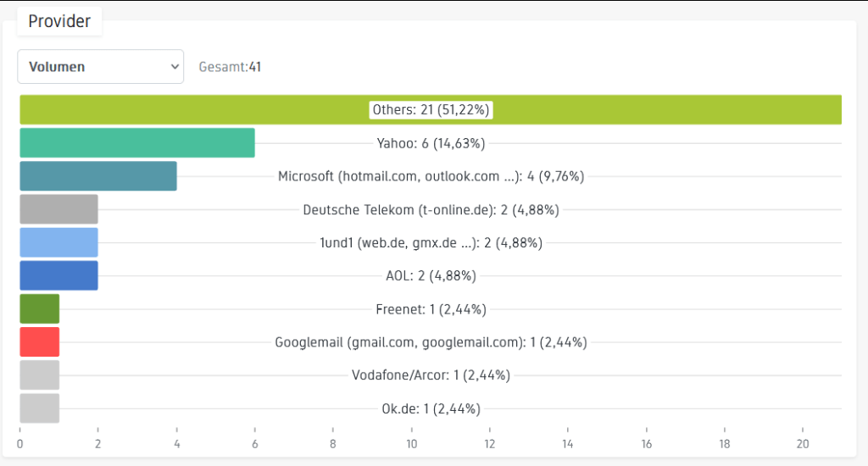868x466 pixels.
Task: Click the light blue 1und1 bar
Action: pos(58,242)
